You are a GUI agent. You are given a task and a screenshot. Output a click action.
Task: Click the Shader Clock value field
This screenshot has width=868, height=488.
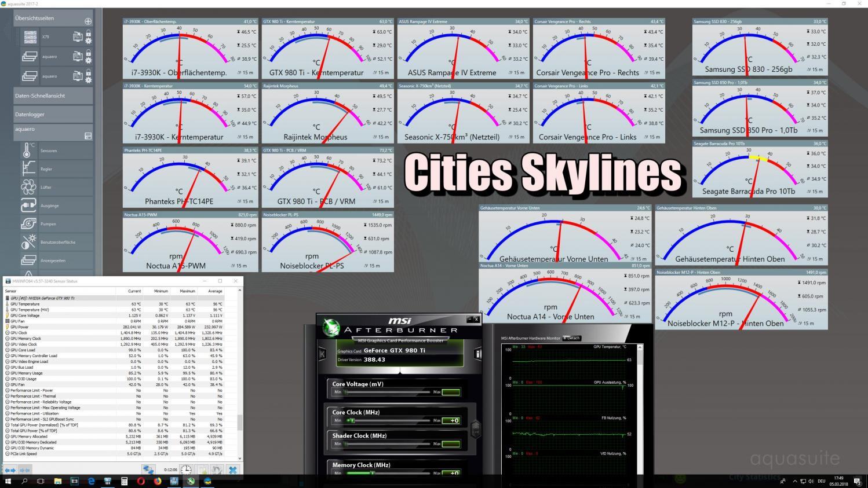point(451,444)
